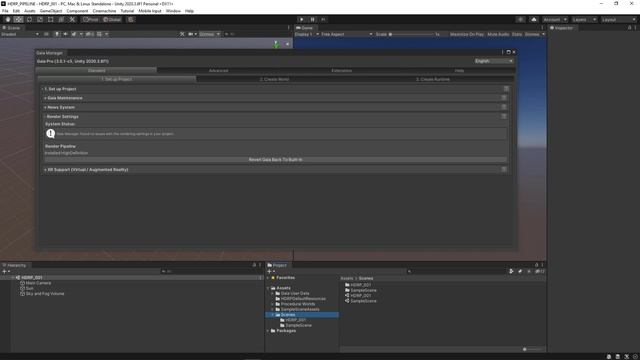Click Revert Gaia Back To Built-In button
This screenshot has width=640, height=360.
point(276,160)
